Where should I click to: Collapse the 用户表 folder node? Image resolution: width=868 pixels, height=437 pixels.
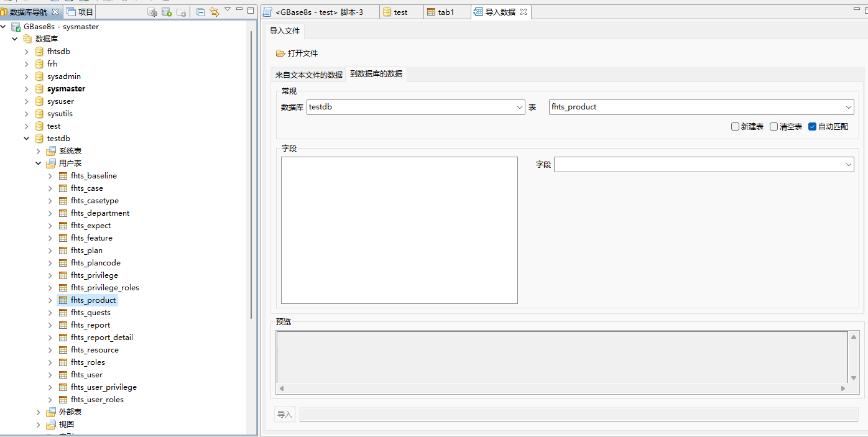click(x=39, y=163)
